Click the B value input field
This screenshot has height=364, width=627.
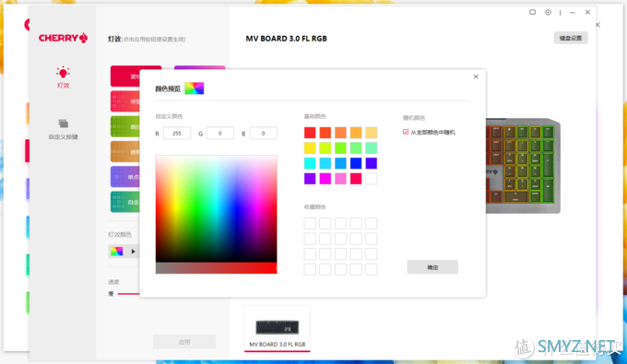tap(263, 134)
